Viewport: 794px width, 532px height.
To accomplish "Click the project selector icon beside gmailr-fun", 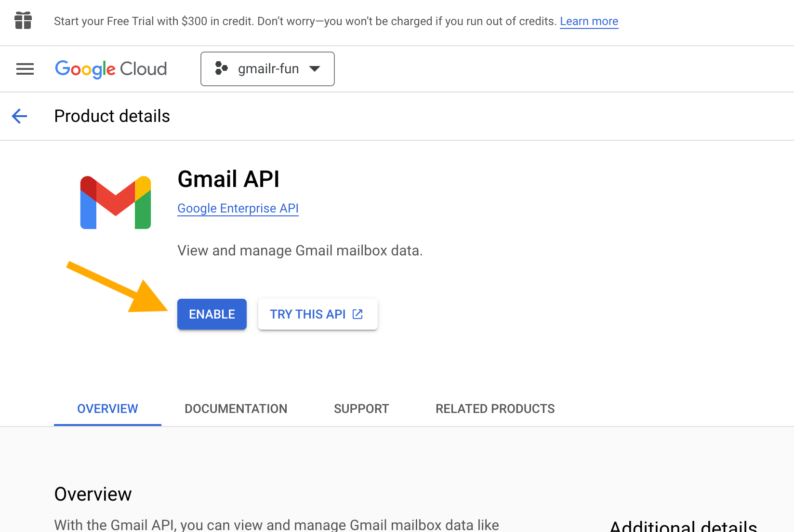I will [222, 68].
